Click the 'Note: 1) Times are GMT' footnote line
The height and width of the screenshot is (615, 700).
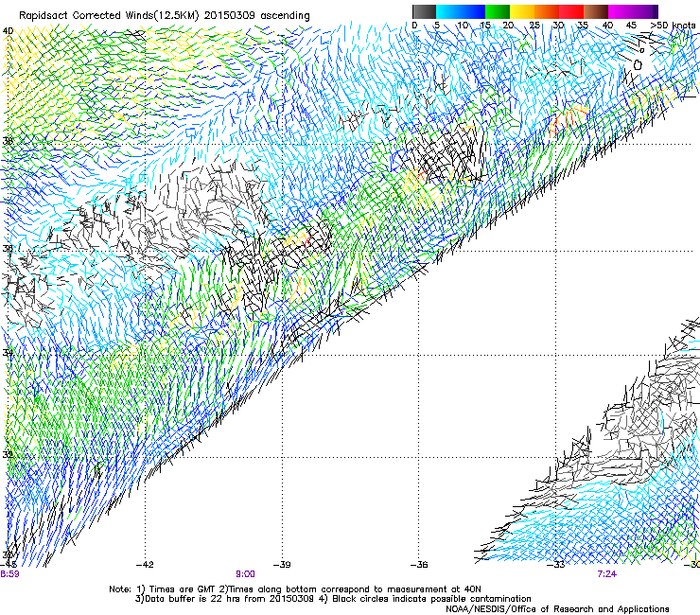coord(295,589)
